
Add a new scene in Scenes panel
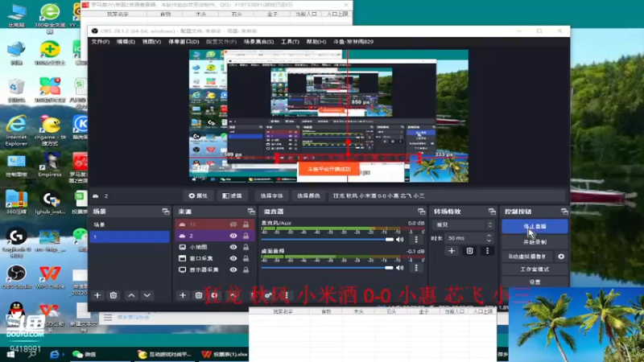(97, 295)
